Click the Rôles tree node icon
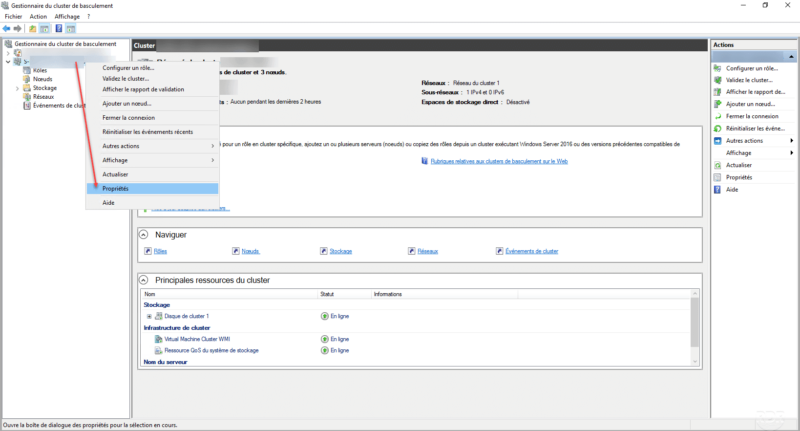Viewport: 800px width, 431px height. [27, 70]
